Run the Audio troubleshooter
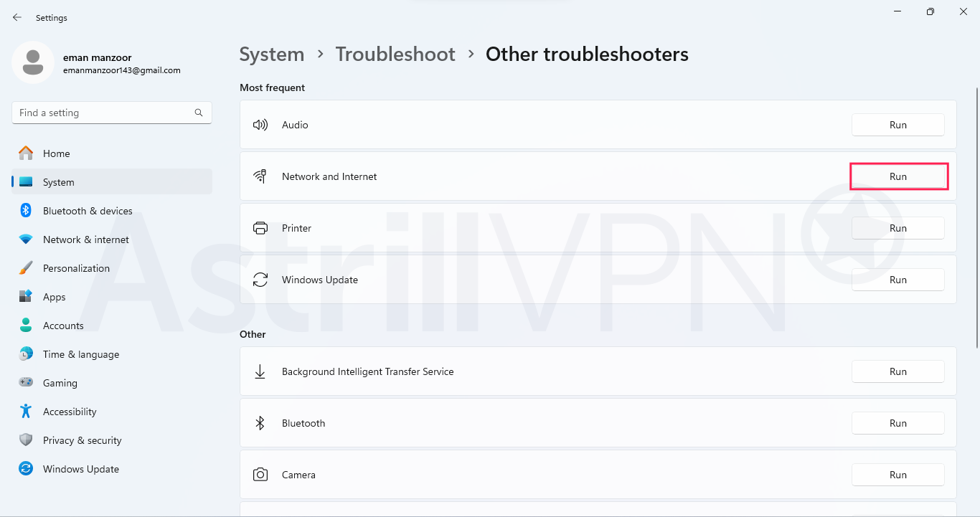This screenshot has width=980, height=517. [x=898, y=125]
